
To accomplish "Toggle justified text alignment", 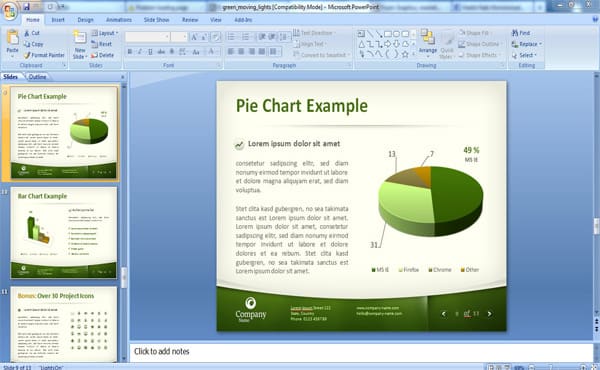I will [x=262, y=51].
